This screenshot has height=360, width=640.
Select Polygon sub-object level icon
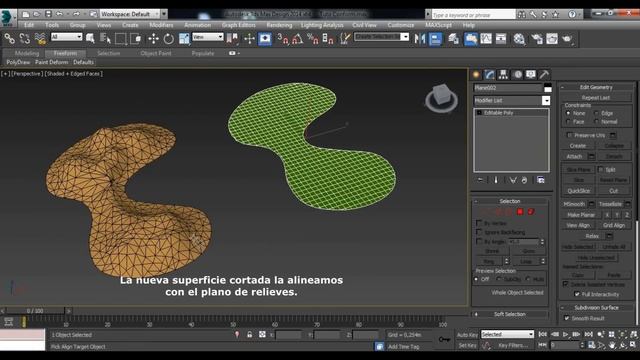[520, 211]
